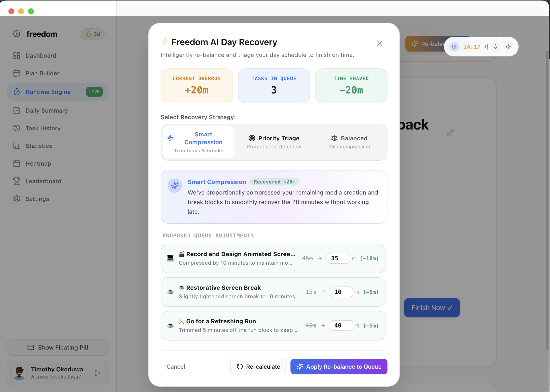Edit the Restorative Screen Break minutes field

click(x=341, y=292)
